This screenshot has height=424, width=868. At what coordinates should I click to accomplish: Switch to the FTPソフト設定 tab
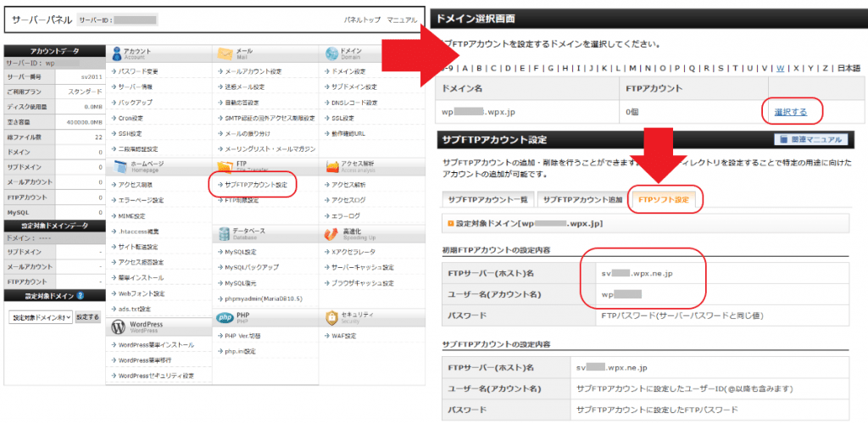coord(665,199)
